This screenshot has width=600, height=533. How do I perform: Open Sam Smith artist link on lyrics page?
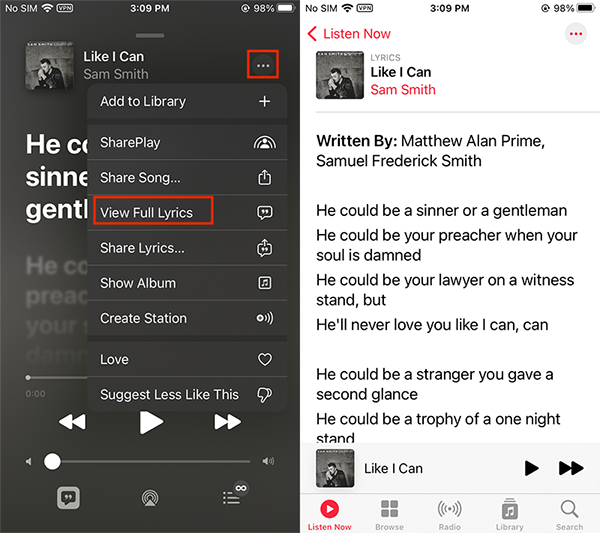[402, 89]
